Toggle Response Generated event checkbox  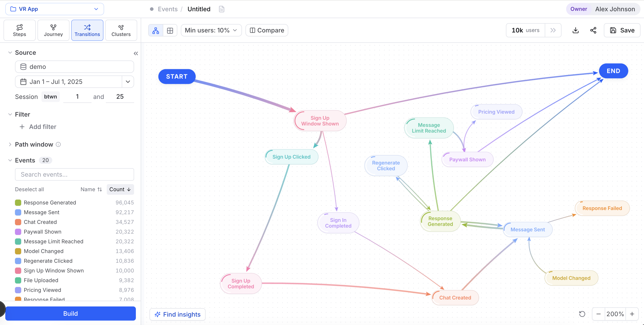click(18, 202)
